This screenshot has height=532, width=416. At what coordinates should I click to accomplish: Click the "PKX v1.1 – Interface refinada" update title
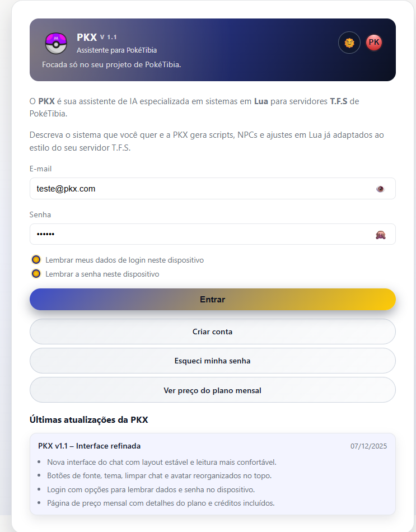(x=90, y=446)
